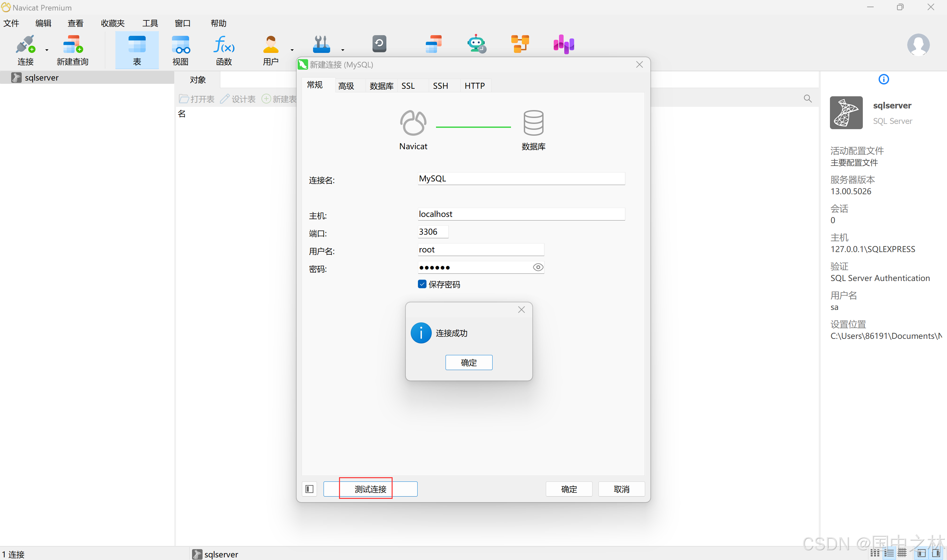Expand the 连接 dropdown arrow
The image size is (947, 560).
point(47,50)
